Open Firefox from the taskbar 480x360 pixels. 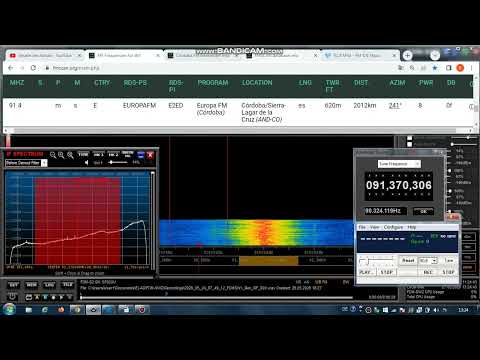tap(61, 310)
